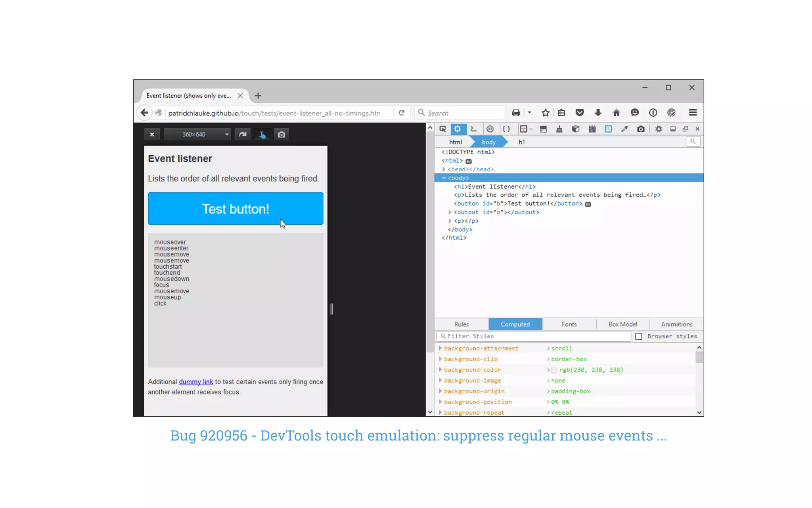The image size is (812, 508).
Task: Click the site identity globe icon
Action: 159,113
